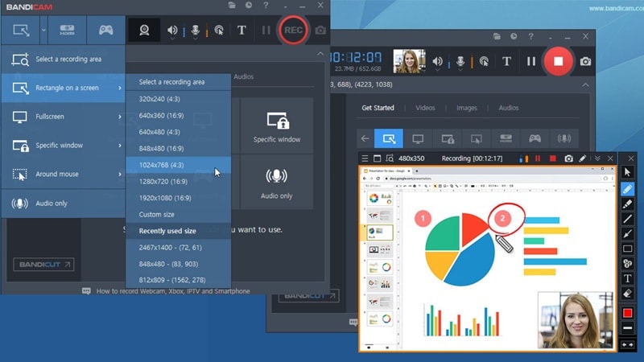This screenshot has height=362, width=644.
Task: Click the red stop recording button
Action: tap(558, 61)
